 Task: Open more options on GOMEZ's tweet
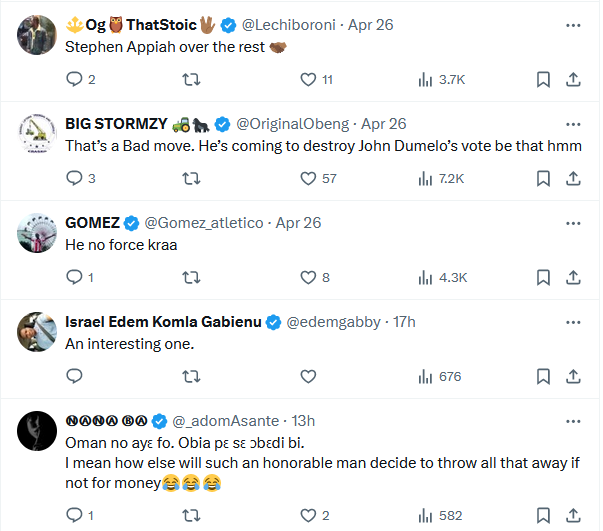tap(573, 222)
